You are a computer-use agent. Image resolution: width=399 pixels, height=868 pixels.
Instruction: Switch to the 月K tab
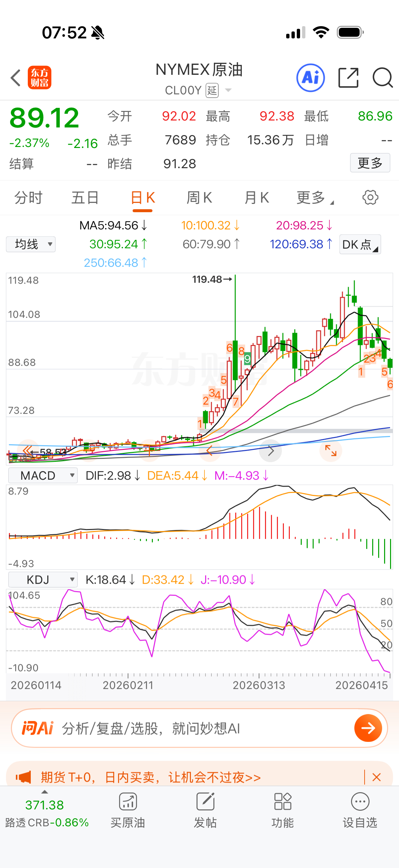pos(257,197)
